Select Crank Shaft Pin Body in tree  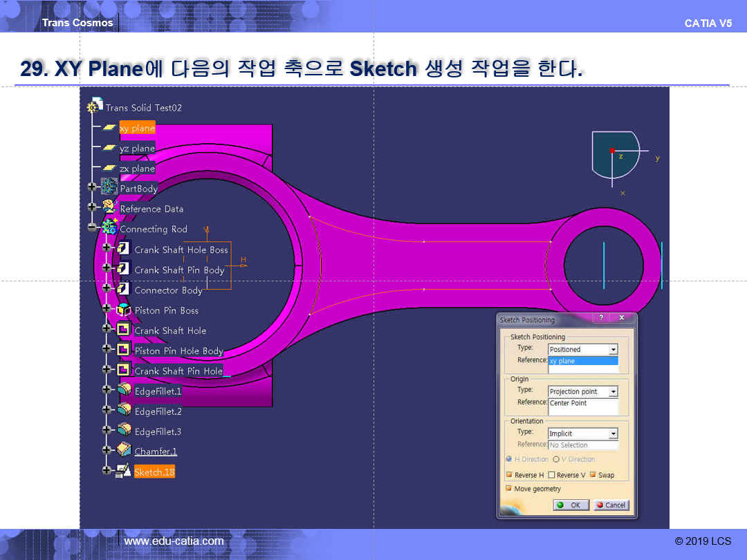click(x=179, y=270)
